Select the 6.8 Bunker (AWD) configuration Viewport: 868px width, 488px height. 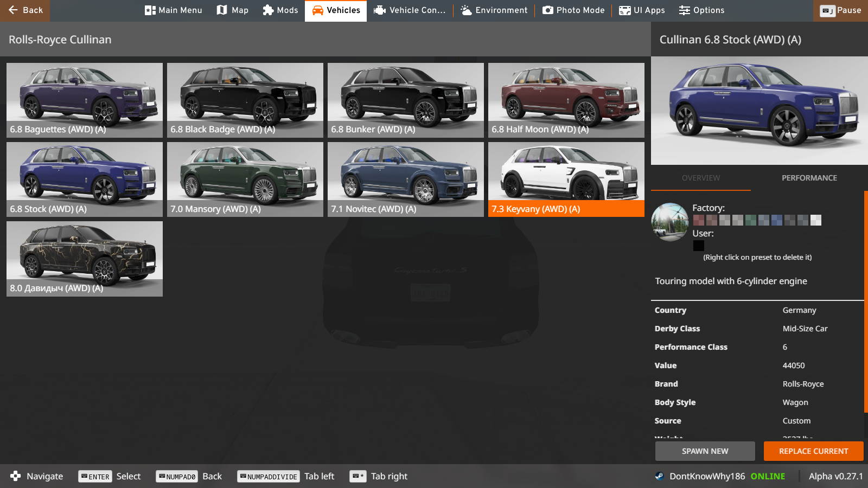406,100
